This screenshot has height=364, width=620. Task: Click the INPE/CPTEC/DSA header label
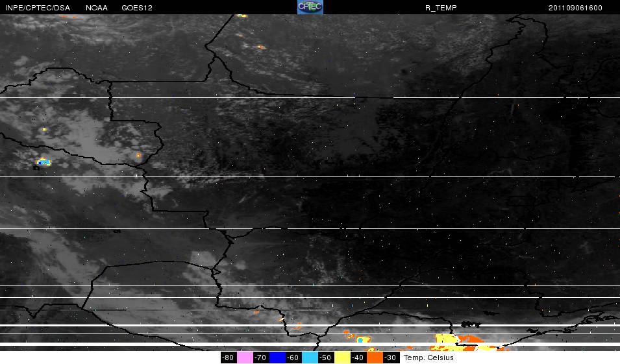tap(36, 8)
